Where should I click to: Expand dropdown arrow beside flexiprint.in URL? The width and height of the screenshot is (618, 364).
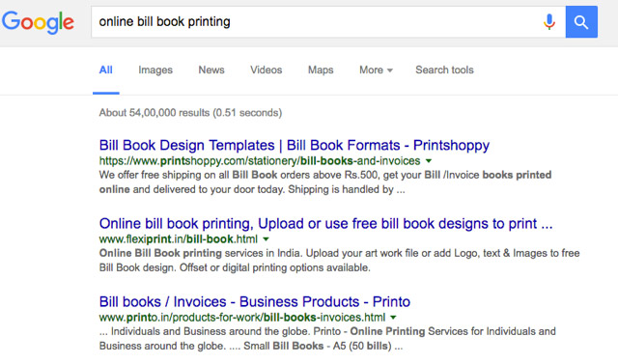point(266,239)
